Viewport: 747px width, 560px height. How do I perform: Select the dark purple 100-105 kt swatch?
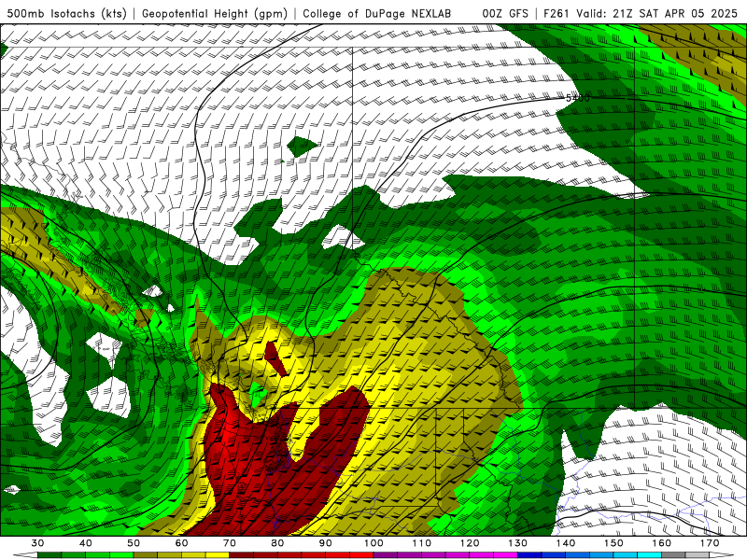tap(386, 555)
